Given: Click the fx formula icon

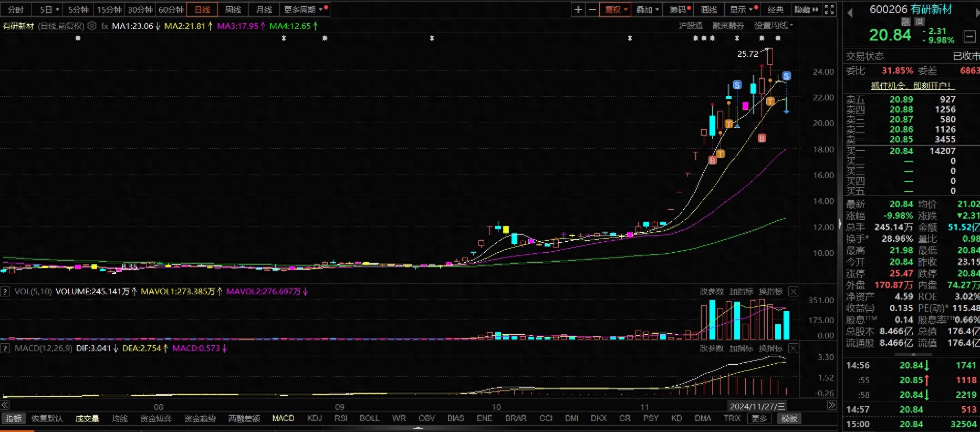Looking at the screenshot, I should pos(105,26).
